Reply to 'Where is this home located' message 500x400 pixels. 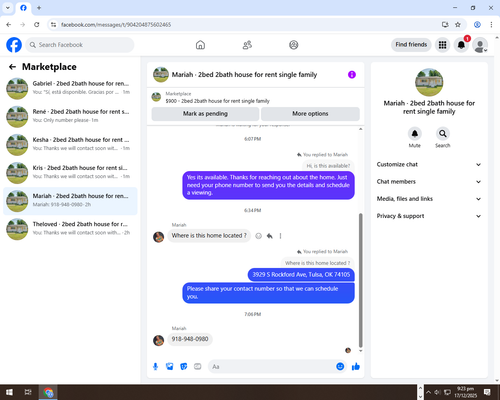270,236
